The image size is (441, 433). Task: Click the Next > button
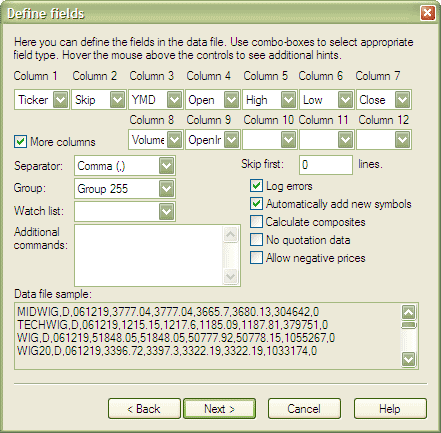pos(220,408)
